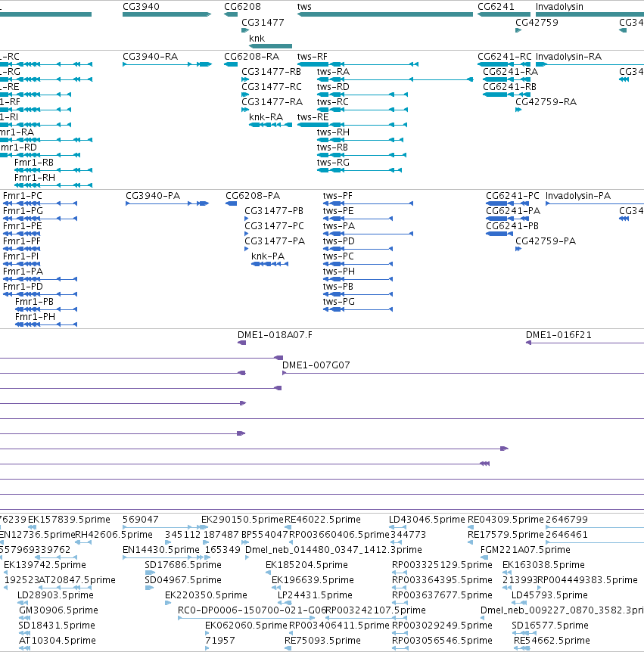
Task: Click protein tws-PF label
Action: click(x=338, y=196)
